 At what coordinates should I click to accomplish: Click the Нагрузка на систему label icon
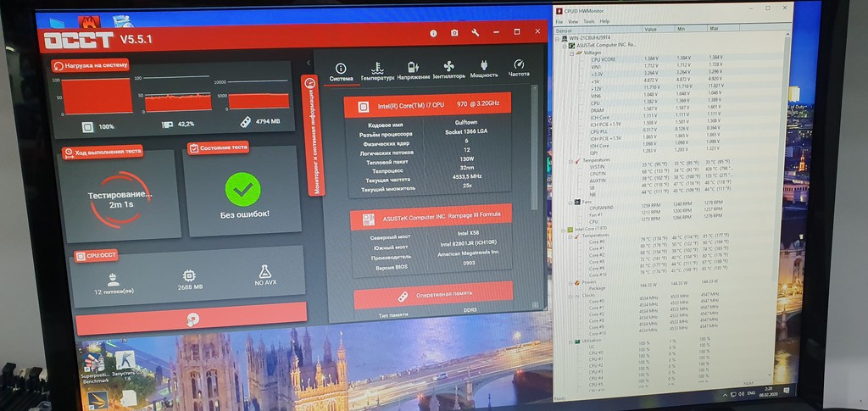(x=58, y=66)
